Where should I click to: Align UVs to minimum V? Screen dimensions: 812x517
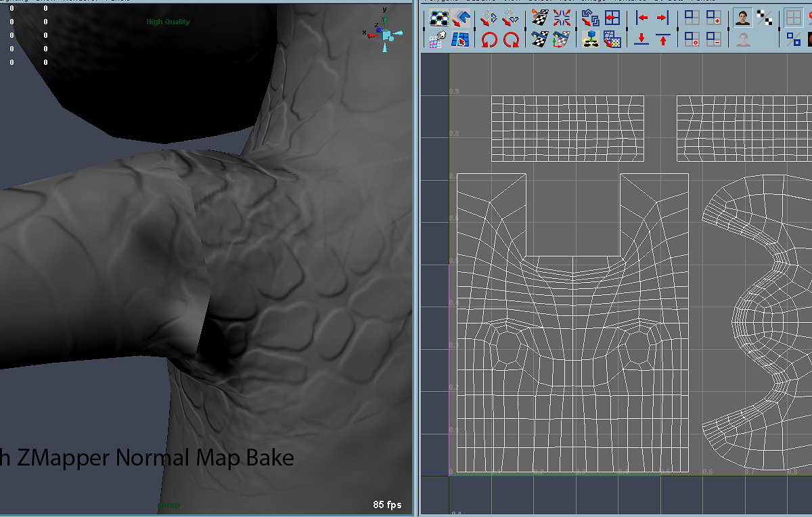641,39
